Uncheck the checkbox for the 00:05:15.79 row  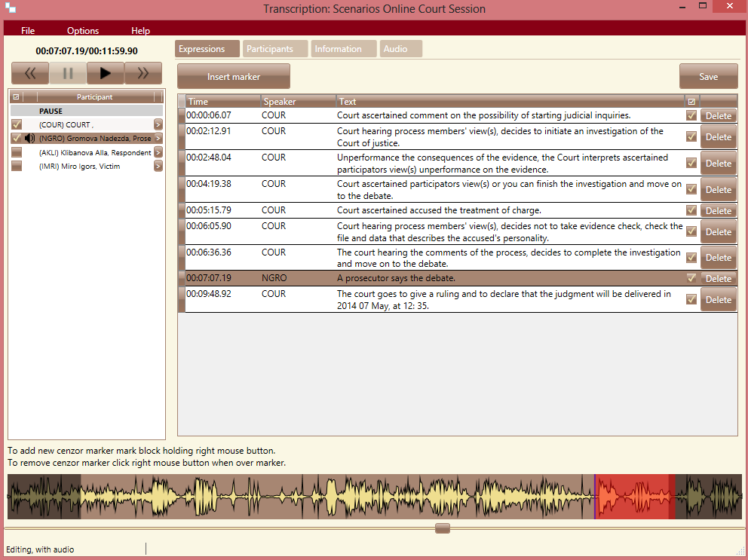691,210
